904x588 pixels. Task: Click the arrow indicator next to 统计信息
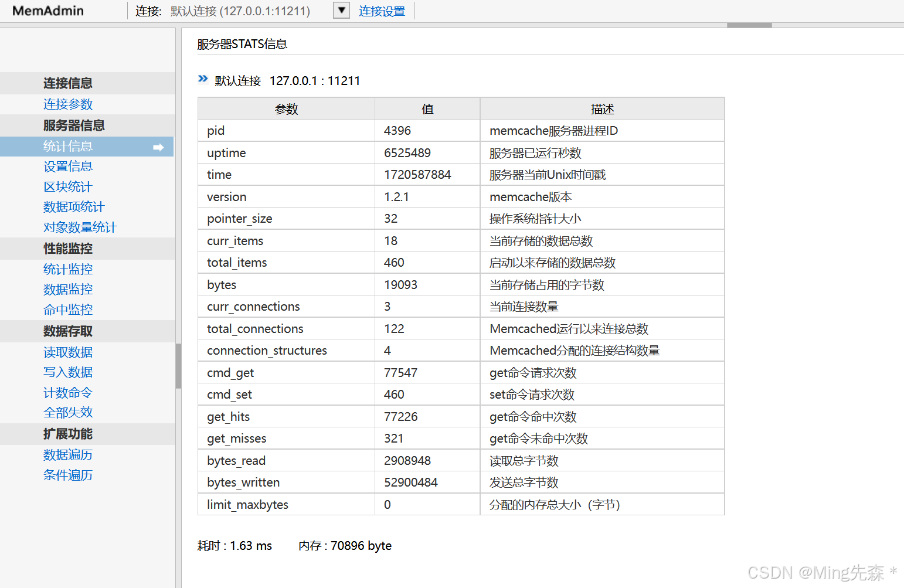point(159,147)
